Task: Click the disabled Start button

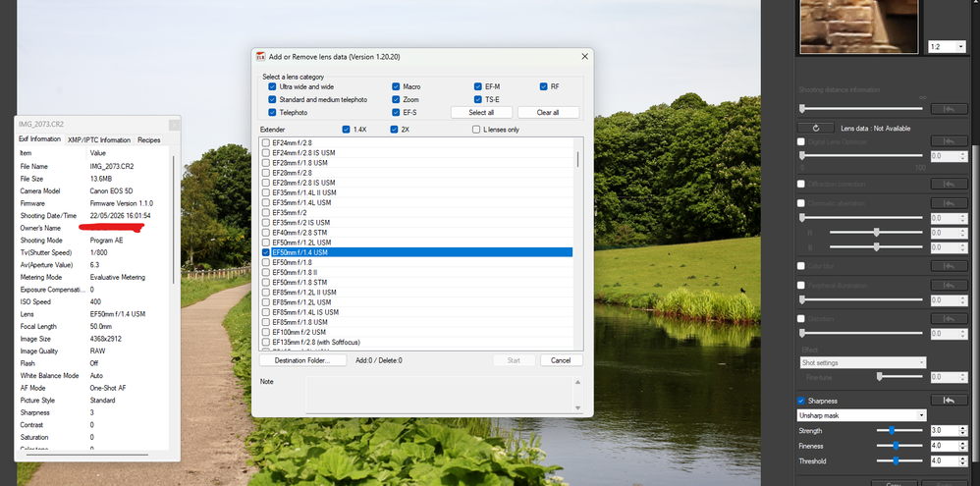Action: 514,360
